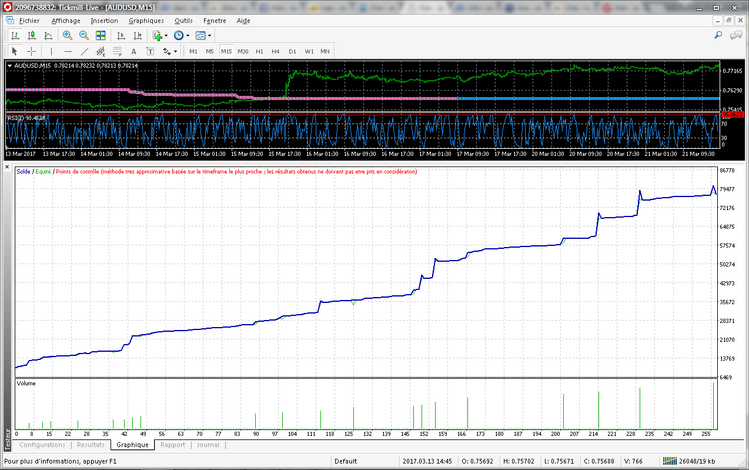The image size is (749, 470).
Task: Select the horizontal line drawing tool
Action: pos(68,51)
